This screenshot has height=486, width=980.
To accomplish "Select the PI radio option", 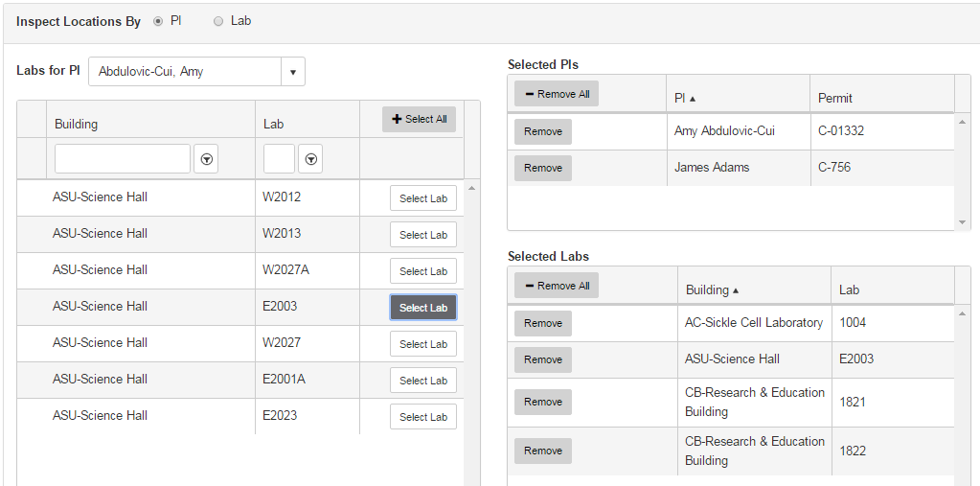I will (x=157, y=21).
